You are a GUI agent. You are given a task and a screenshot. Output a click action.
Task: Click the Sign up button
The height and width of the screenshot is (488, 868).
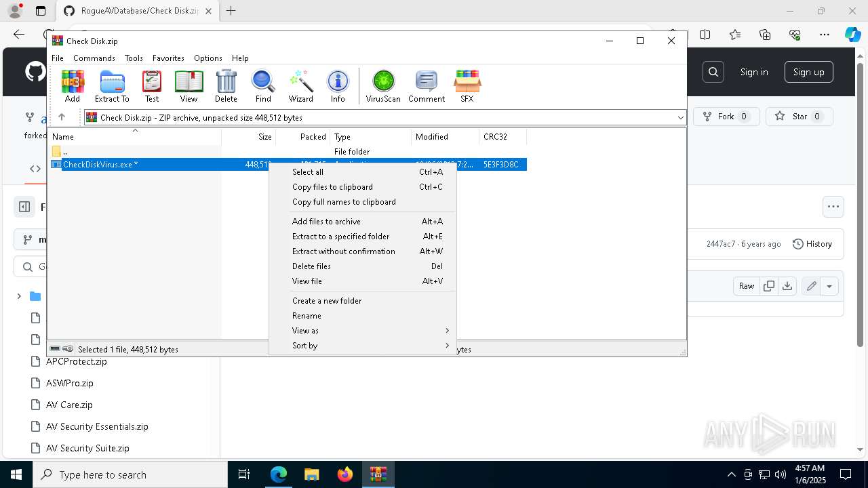[809, 72]
